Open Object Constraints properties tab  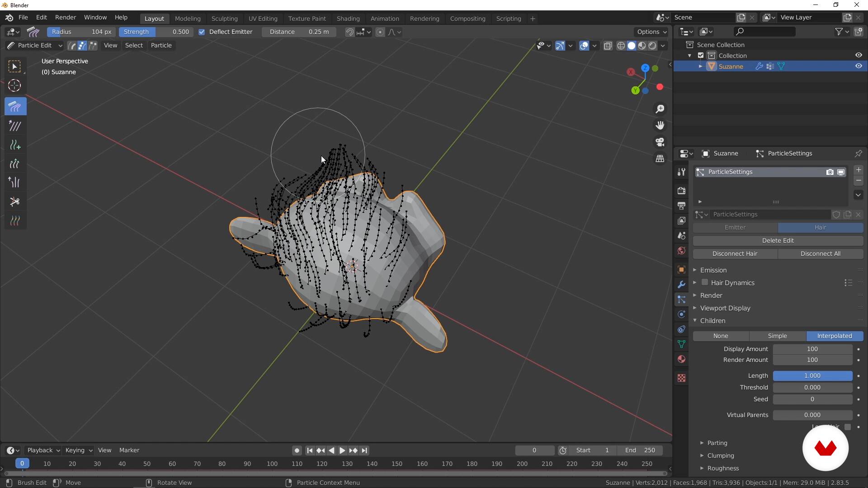(681, 329)
